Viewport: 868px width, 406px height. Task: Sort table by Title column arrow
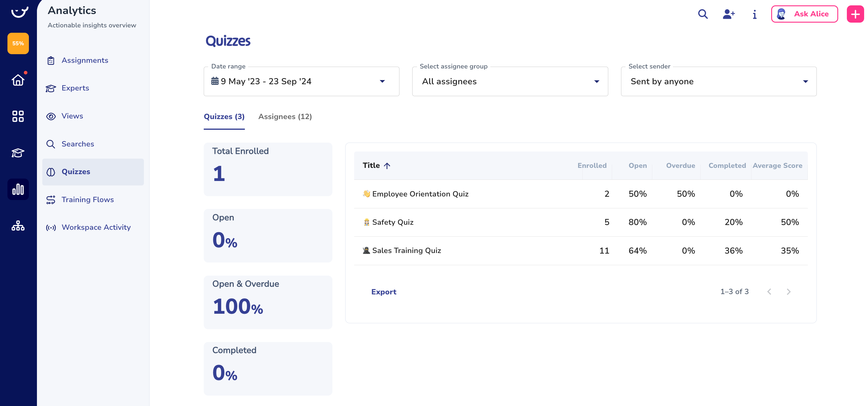click(387, 165)
